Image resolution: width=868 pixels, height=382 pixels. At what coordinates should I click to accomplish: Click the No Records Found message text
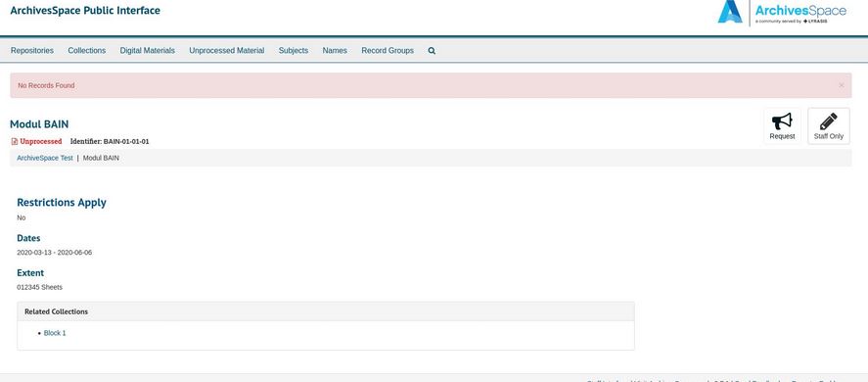click(x=46, y=85)
